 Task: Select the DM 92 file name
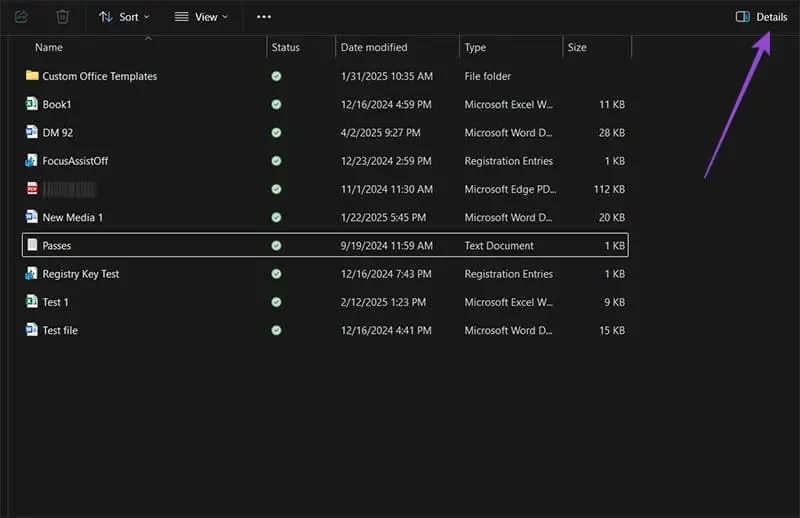[x=58, y=133]
